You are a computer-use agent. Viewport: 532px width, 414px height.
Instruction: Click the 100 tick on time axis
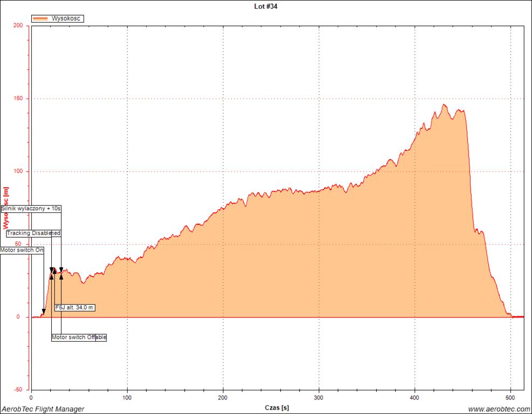pos(127,398)
